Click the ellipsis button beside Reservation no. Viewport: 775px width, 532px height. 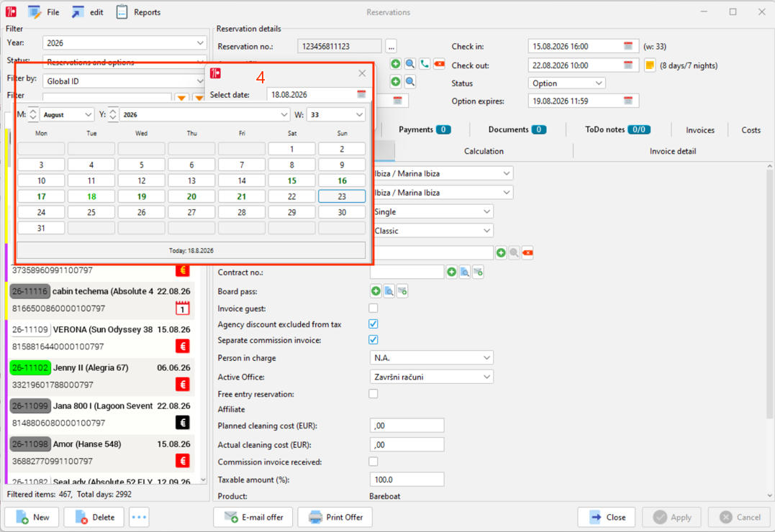coord(391,47)
